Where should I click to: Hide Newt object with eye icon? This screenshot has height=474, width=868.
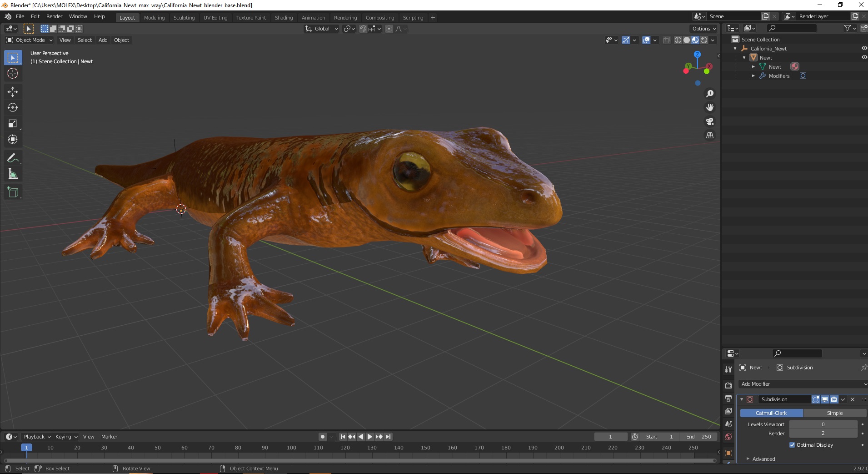pyautogui.click(x=864, y=57)
